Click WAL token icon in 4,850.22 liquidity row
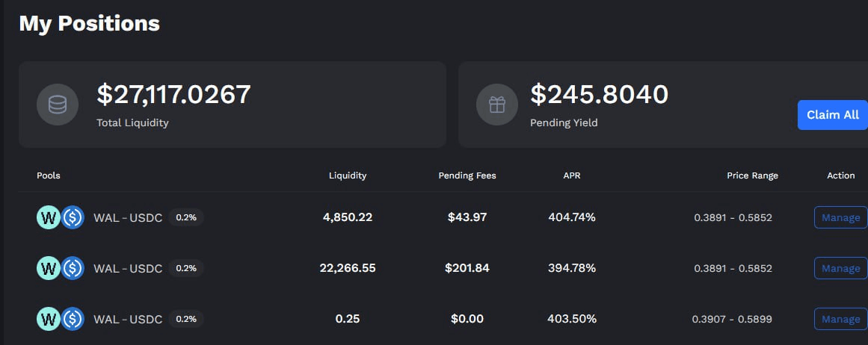868x345 pixels. [48, 217]
